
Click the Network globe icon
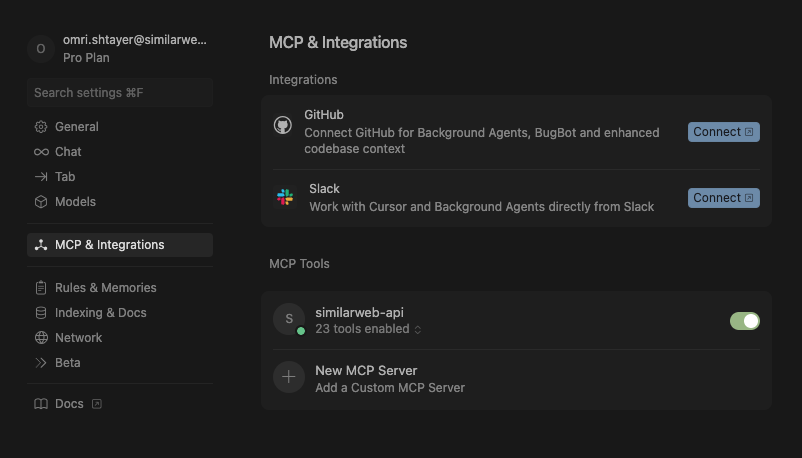41,338
